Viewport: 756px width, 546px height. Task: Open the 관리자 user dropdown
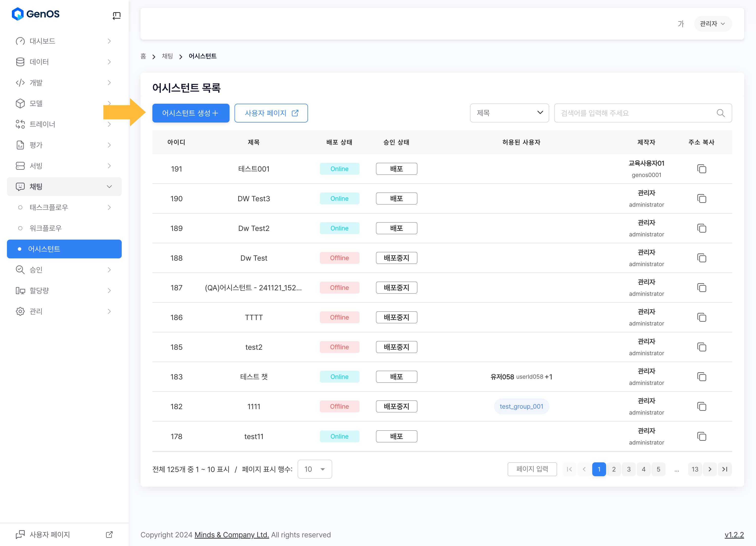(x=712, y=24)
